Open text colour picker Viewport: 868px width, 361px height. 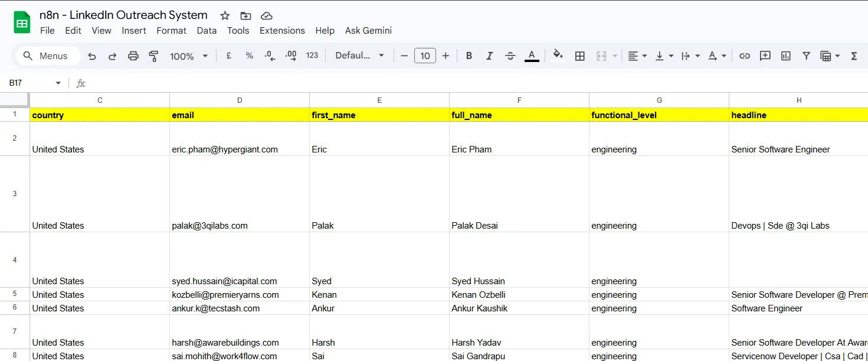click(532, 56)
